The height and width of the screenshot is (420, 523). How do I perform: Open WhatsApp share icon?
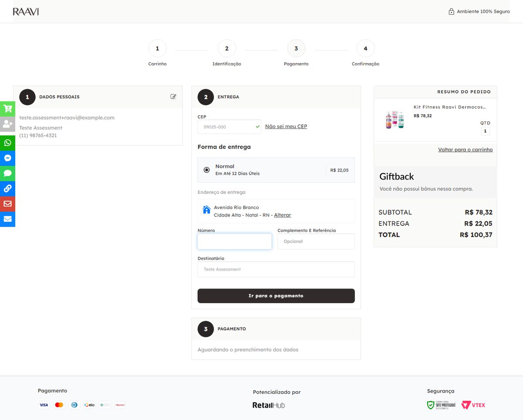tap(7, 143)
